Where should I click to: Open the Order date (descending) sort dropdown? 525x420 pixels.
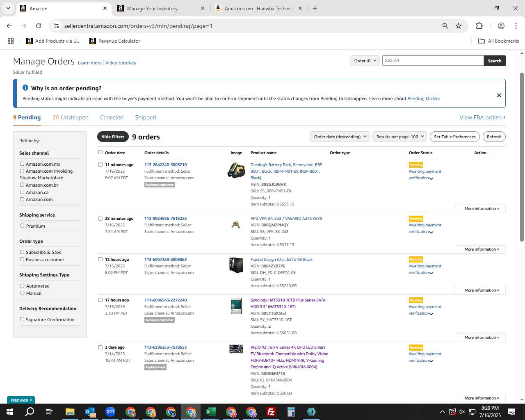click(x=340, y=137)
